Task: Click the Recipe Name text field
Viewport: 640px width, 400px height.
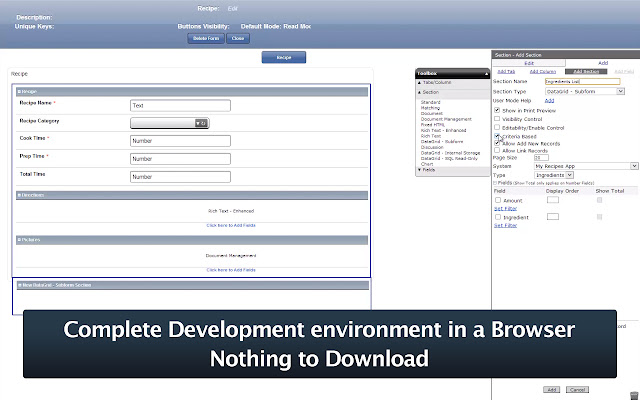Action: 180,105
